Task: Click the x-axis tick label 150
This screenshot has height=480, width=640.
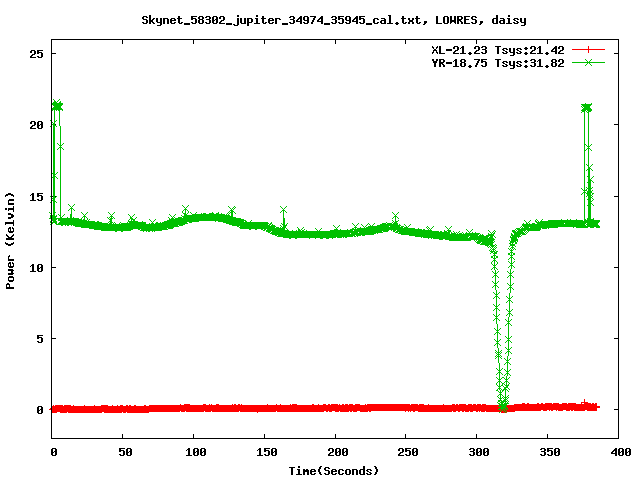Action: pos(267,452)
